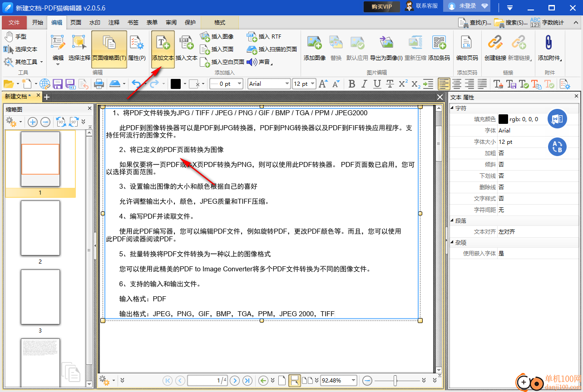Switch to the 开始 tab

(x=37, y=23)
